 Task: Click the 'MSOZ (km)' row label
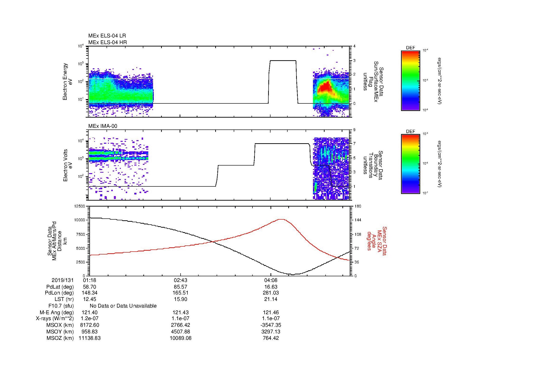(60, 338)
